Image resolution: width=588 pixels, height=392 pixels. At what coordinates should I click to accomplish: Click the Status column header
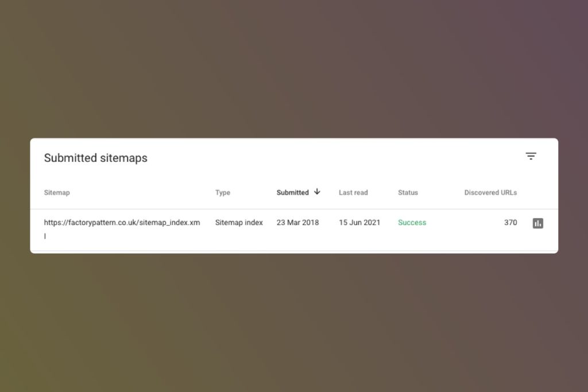(408, 192)
